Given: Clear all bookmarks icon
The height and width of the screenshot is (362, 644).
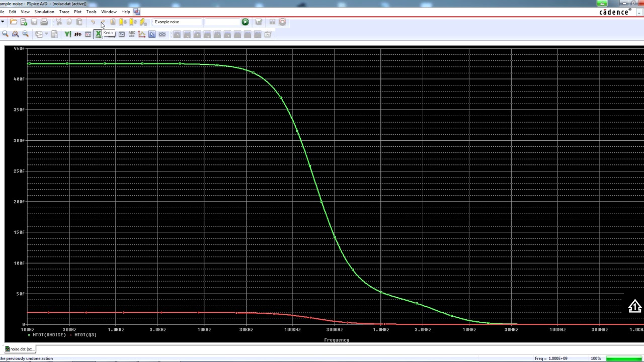Looking at the screenshot, I should [143, 22].
